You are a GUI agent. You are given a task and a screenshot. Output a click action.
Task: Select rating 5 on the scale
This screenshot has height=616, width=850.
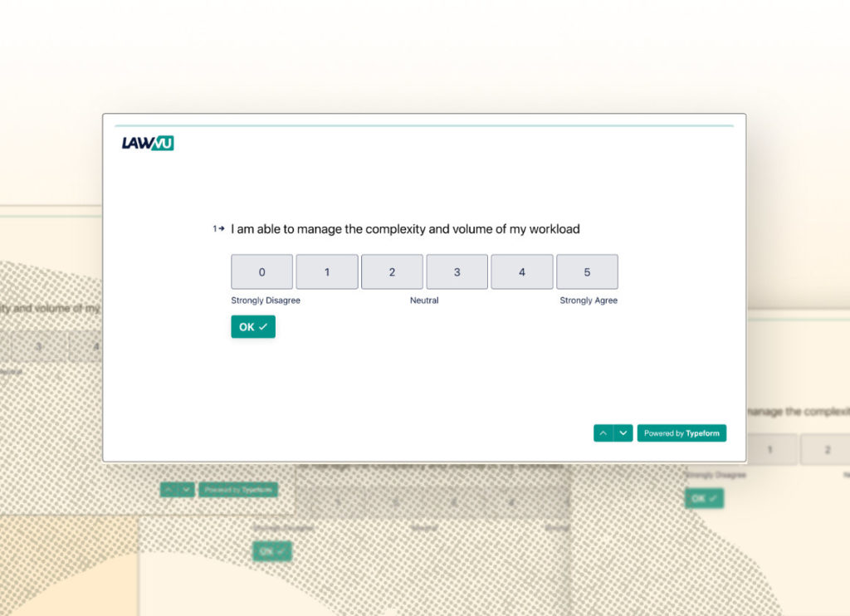click(x=587, y=271)
